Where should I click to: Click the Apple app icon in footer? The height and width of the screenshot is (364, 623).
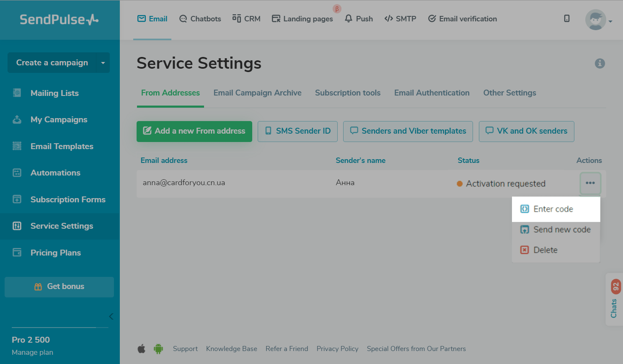[142, 349]
